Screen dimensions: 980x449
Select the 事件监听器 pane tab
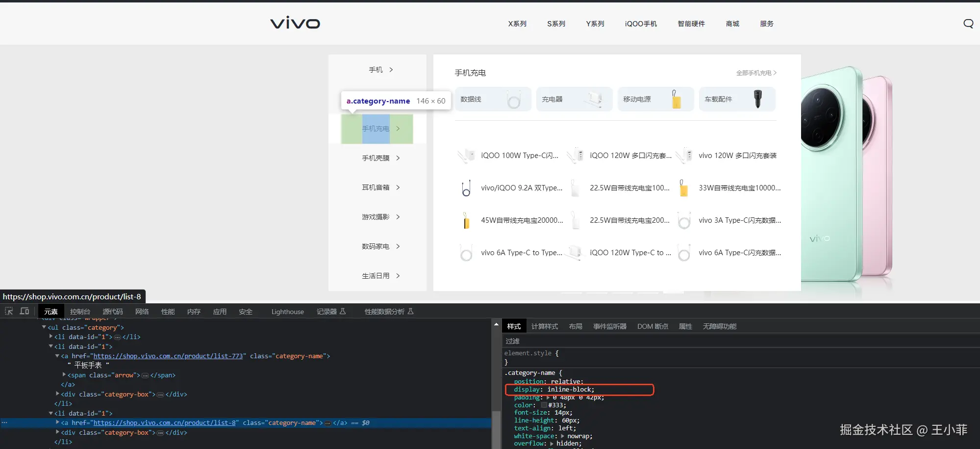tap(610, 326)
